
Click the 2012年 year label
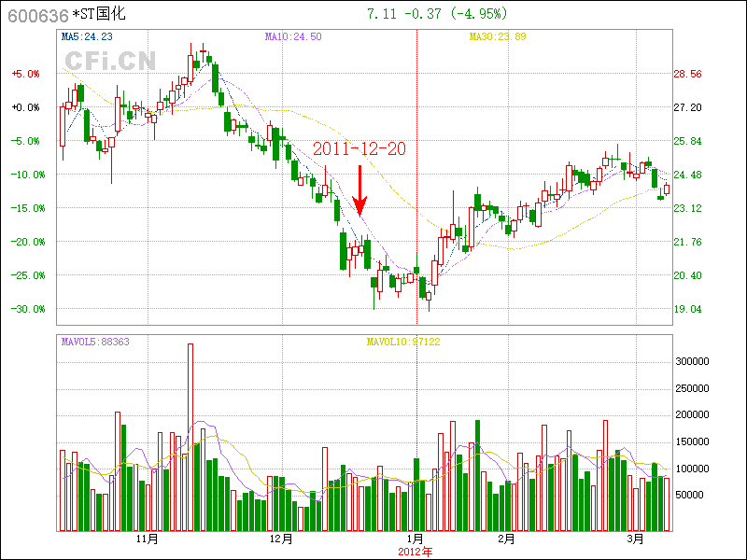point(416,551)
